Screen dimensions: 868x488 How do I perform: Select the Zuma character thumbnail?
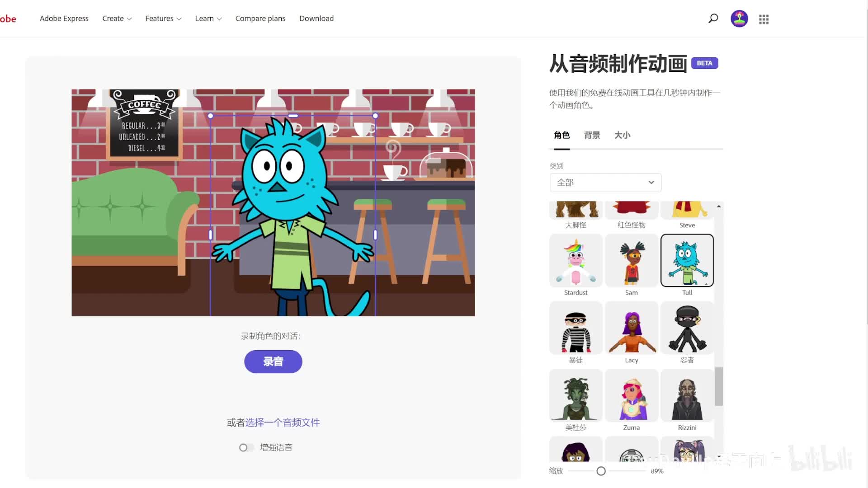coord(631,396)
